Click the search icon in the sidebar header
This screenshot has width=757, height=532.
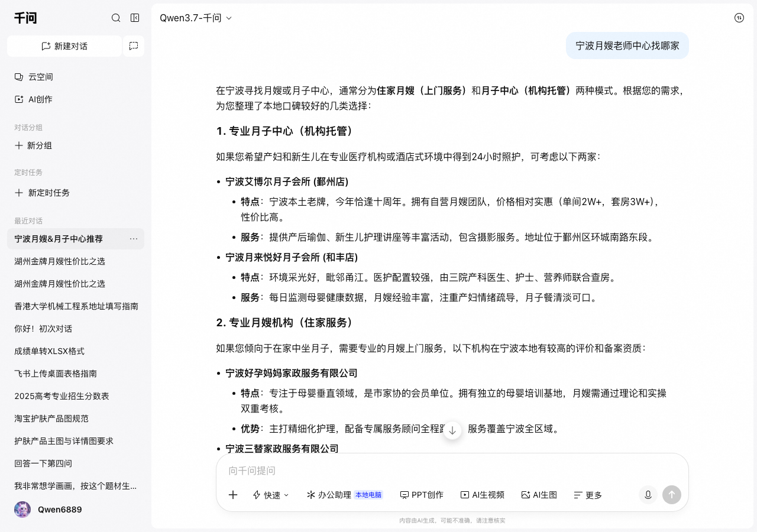[116, 18]
